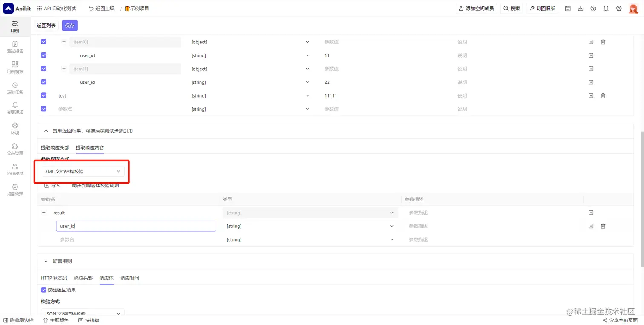This screenshot has width=644, height=325.
Task: Delete the item[0] row
Action: click(x=603, y=42)
